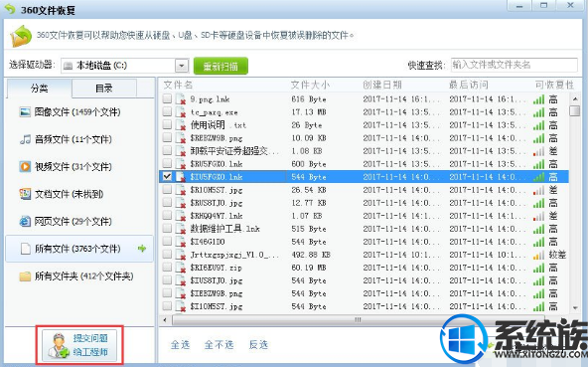Select the $IUS8TJO.jpg file name
Screen dimensions: 588x367
tap(217, 280)
